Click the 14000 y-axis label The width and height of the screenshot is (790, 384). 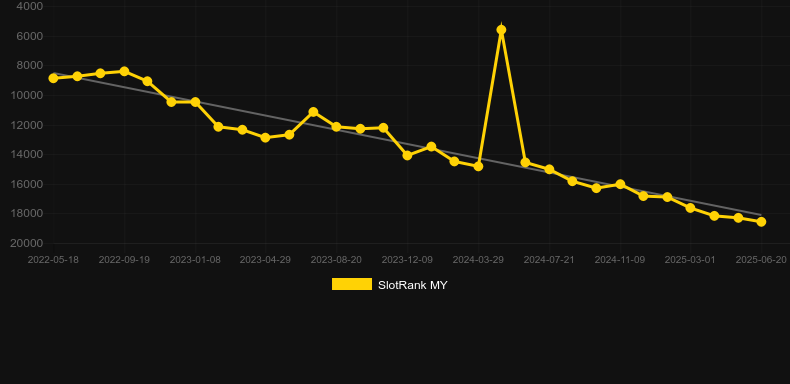click(x=27, y=154)
